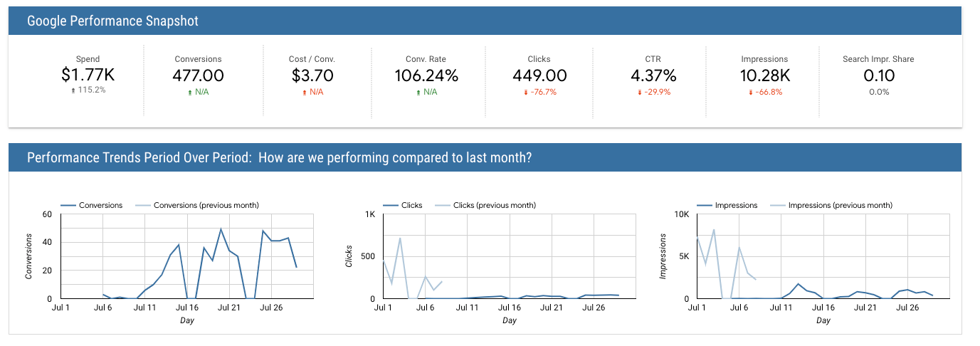980x346 pixels.
Task: Select the CTR value 4.37%
Action: coord(653,75)
